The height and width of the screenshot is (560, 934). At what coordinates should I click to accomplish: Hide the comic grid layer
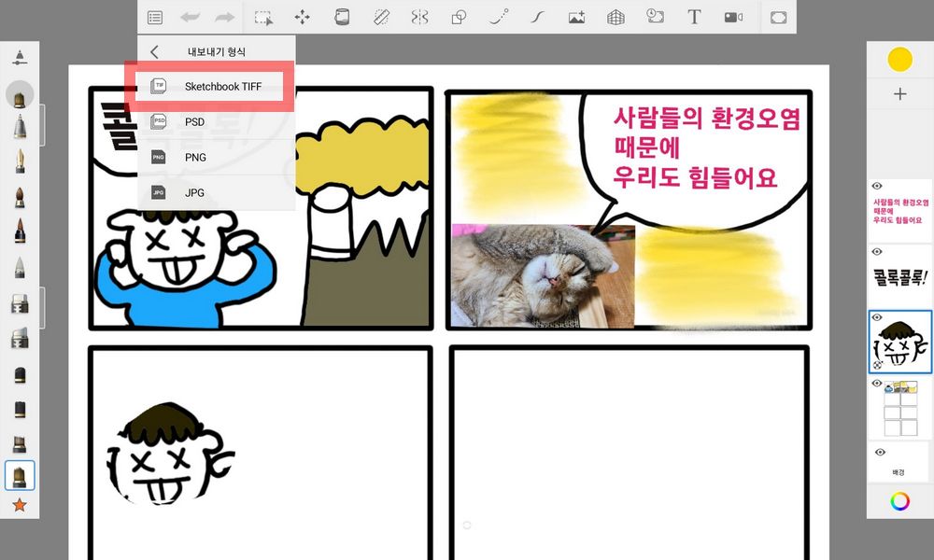click(x=877, y=384)
